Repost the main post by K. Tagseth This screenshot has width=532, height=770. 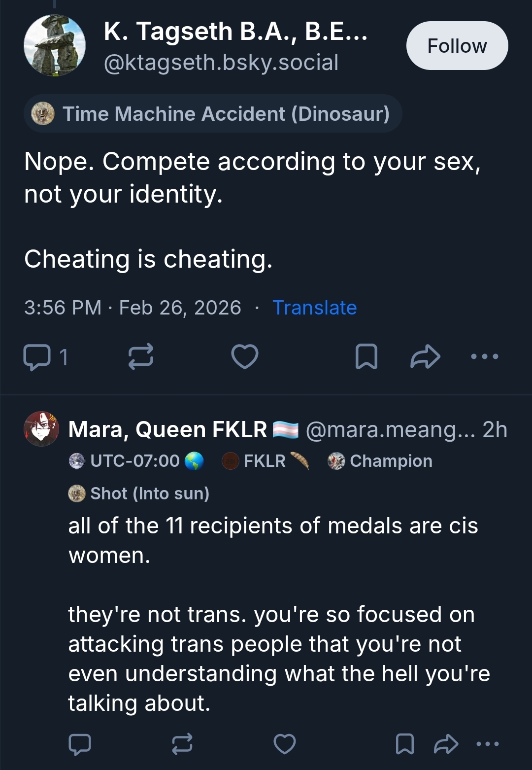141,357
